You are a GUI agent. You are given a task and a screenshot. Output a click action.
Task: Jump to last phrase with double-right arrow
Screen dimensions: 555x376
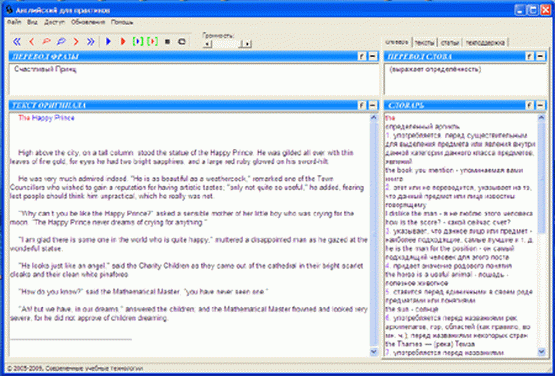point(91,42)
